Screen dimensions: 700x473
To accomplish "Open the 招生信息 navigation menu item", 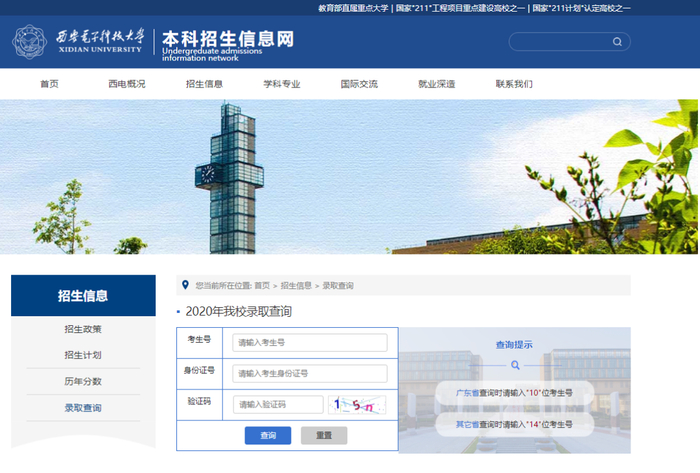I will (204, 84).
